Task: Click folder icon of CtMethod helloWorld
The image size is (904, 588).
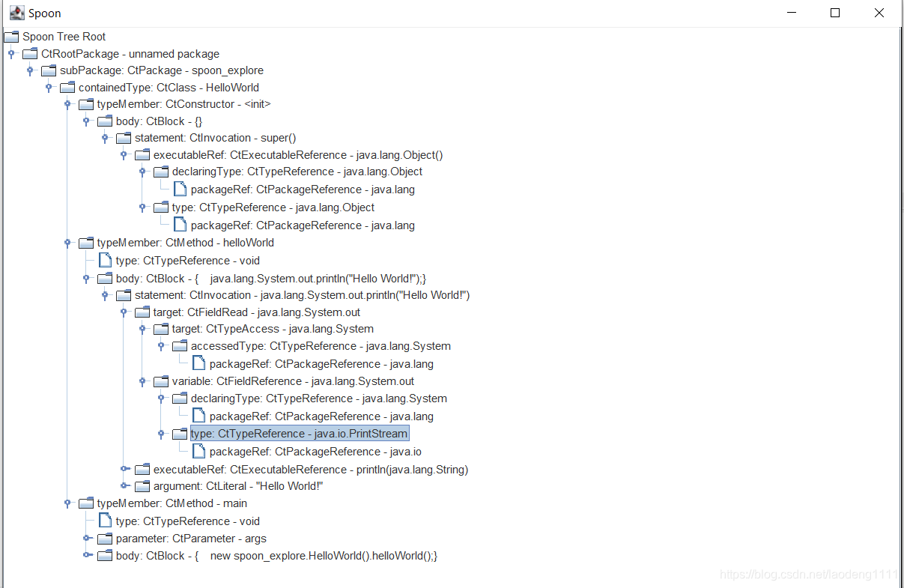Action: [86, 243]
